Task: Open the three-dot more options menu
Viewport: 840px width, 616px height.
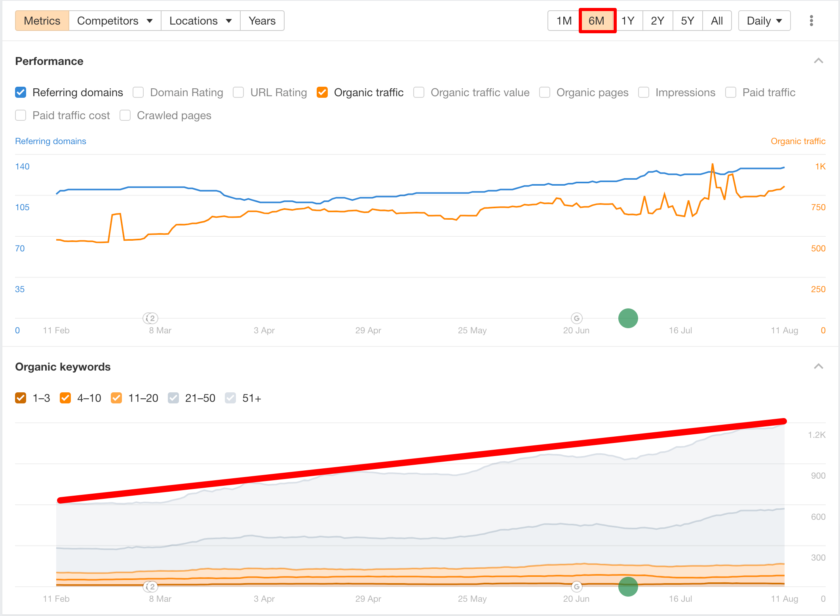Action: click(811, 21)
